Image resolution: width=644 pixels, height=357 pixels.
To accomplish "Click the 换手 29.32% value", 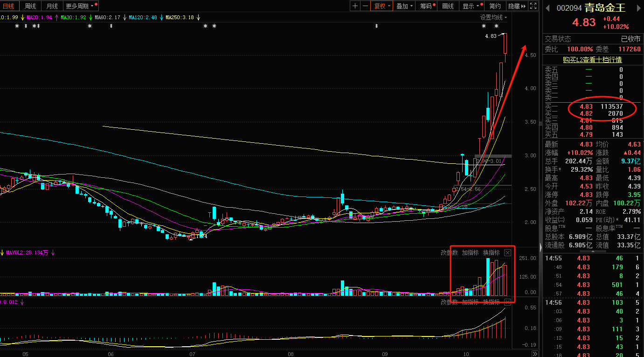I will click(x=582, y=170).
